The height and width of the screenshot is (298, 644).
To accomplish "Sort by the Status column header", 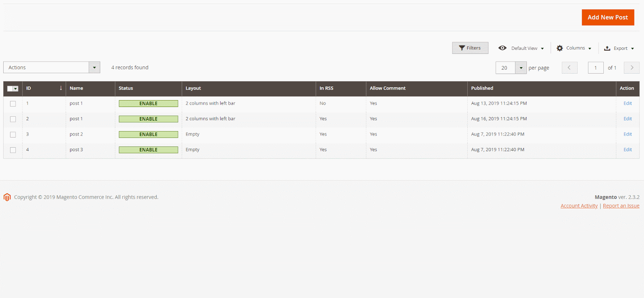I will pos(126,88).
